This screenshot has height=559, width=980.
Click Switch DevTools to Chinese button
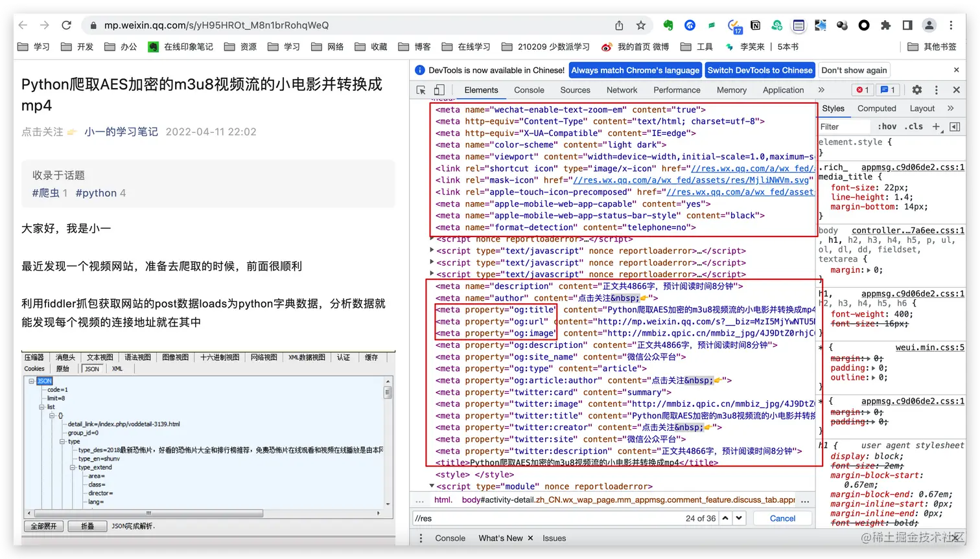point(760,70)
